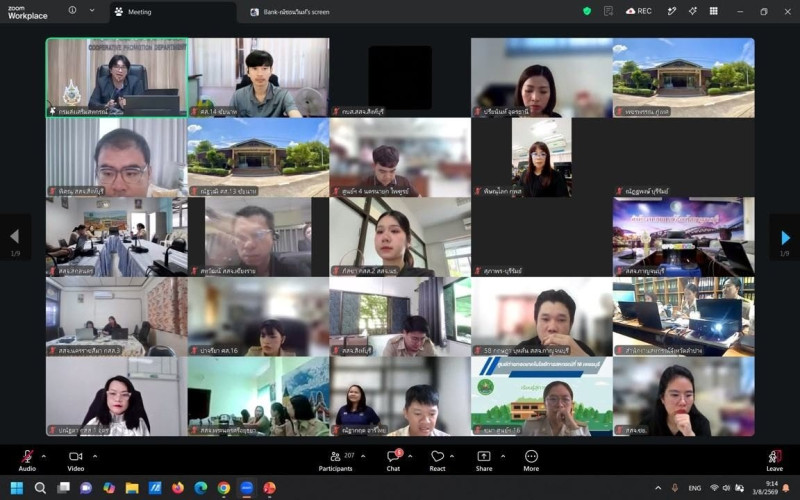Open the ENG language indicator
The width and height of the screenshot is (800, 500).
point(694,488)
